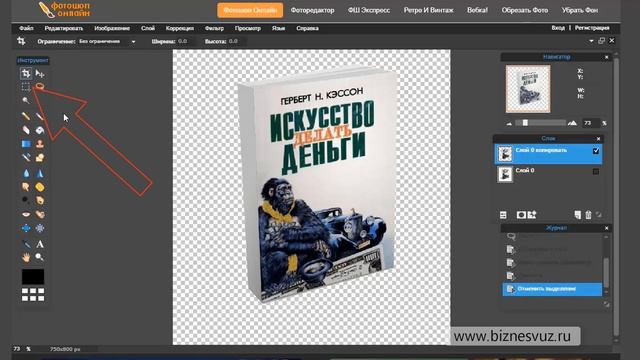The image size is (640, 360).
Task: Select the Hand pan tool
Action: tap(26, 257)
